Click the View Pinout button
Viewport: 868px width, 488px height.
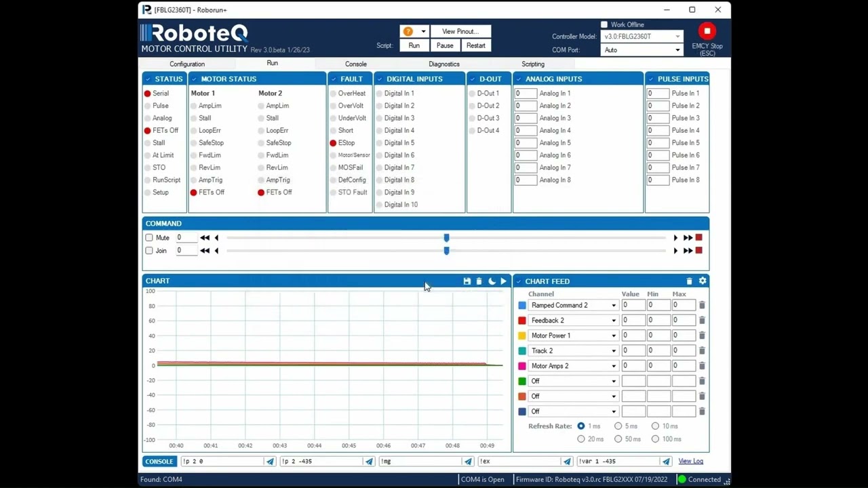tap(460, 31)
